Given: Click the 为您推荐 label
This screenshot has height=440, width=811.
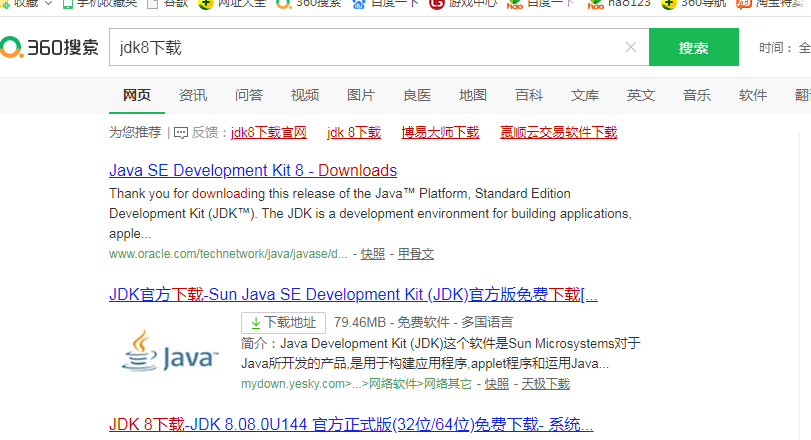Looking at the screenshot, I should pyautogui.click(x=135, y=133).
